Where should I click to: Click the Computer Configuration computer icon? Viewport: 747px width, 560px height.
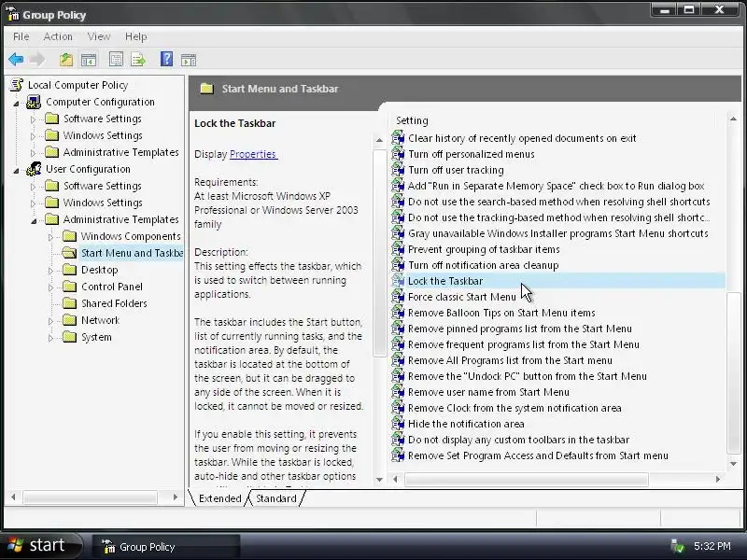34,102
